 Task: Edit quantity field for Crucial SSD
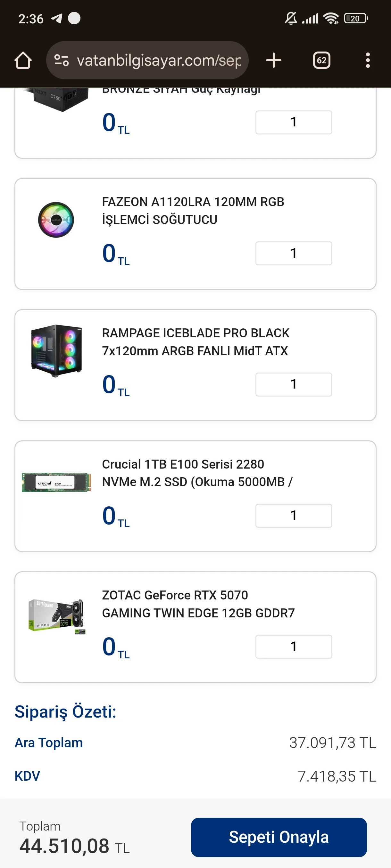294,515
